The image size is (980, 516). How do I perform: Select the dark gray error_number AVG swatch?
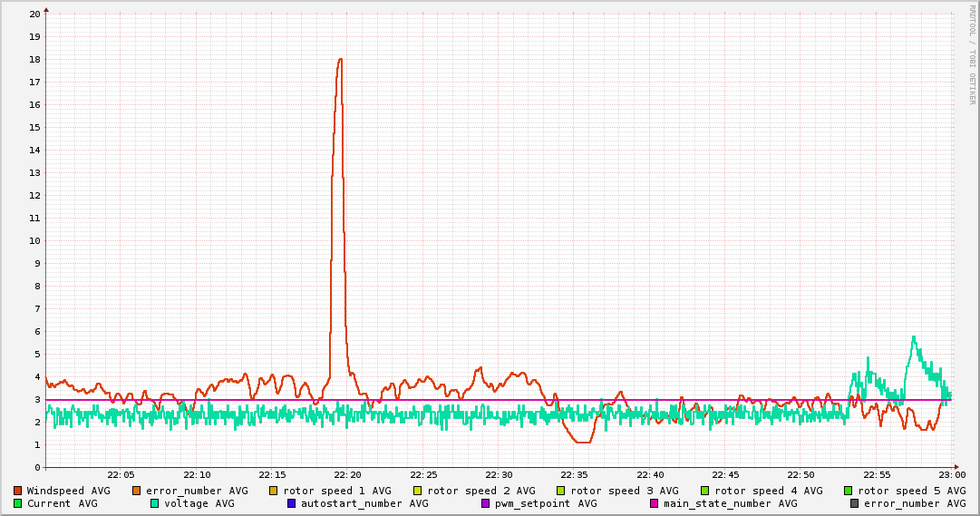[x=854, y=503]
